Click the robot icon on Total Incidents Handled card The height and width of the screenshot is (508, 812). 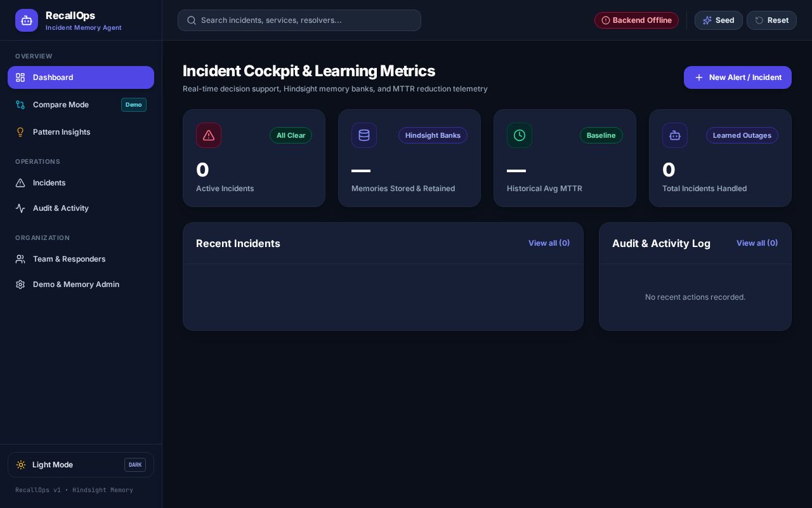[x=675, y=135]
